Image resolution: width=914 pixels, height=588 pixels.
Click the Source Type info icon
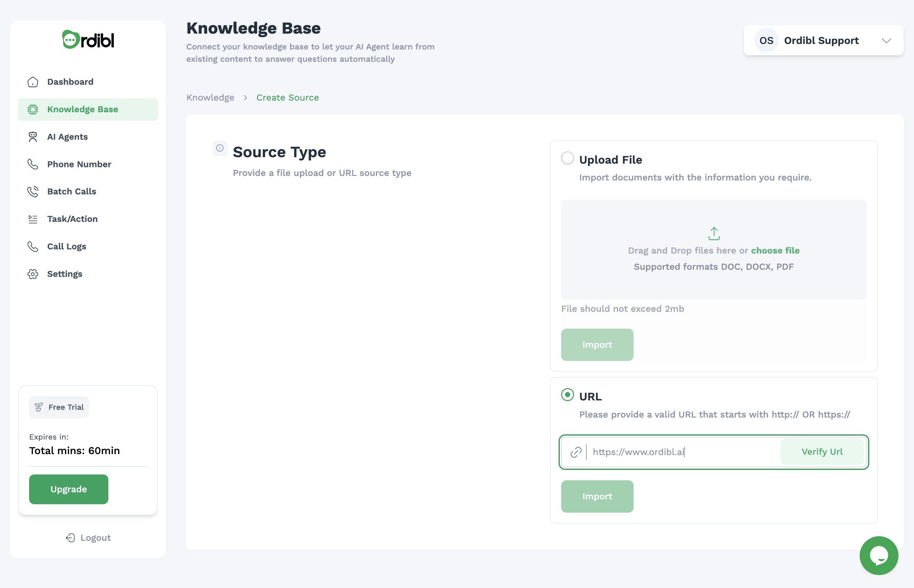click(x=220, y=148)
